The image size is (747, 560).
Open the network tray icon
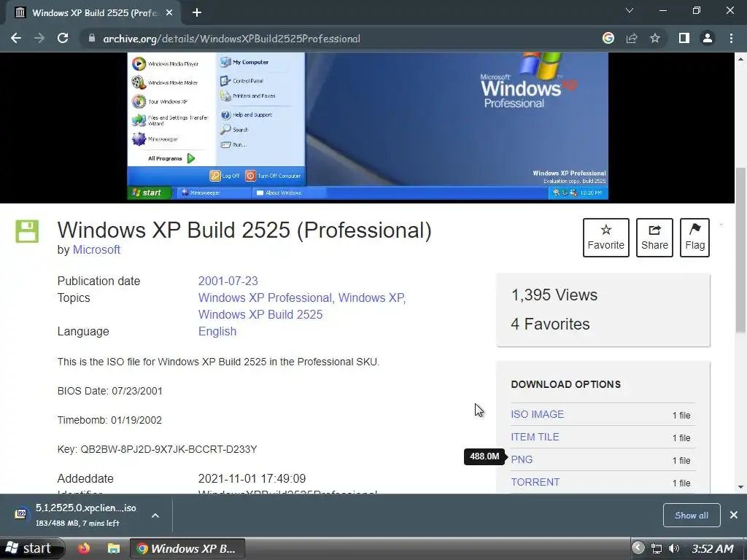tap(657, 548)
